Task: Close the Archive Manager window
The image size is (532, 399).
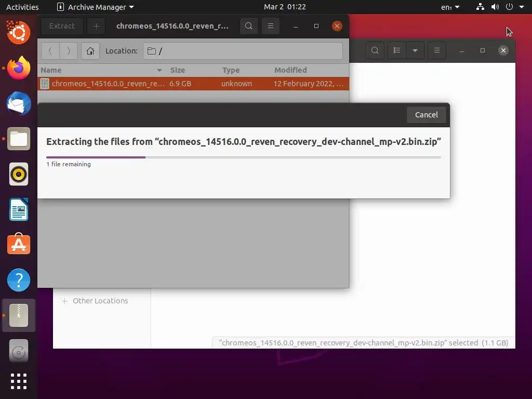Action: (x=337, y=26)
